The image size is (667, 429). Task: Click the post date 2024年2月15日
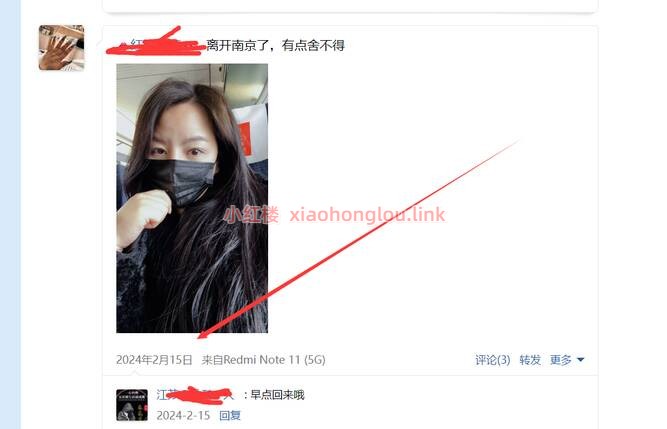154,360
